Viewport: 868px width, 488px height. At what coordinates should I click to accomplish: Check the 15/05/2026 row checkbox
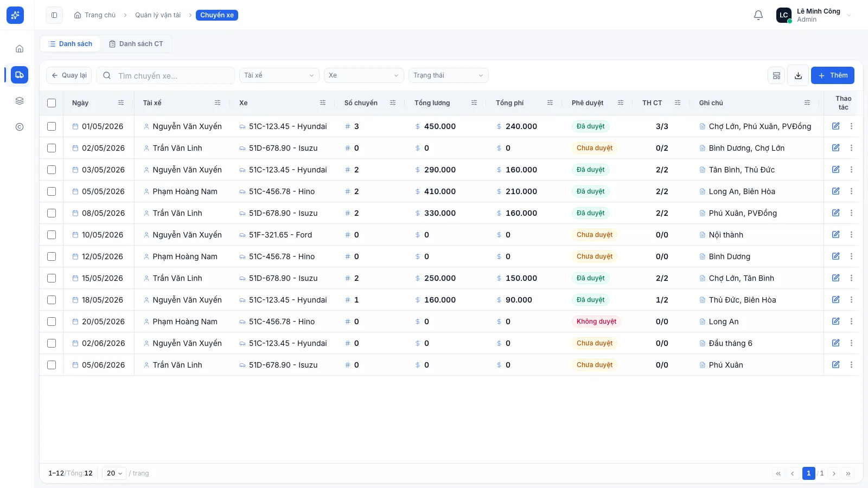click(x=52, y=278)
